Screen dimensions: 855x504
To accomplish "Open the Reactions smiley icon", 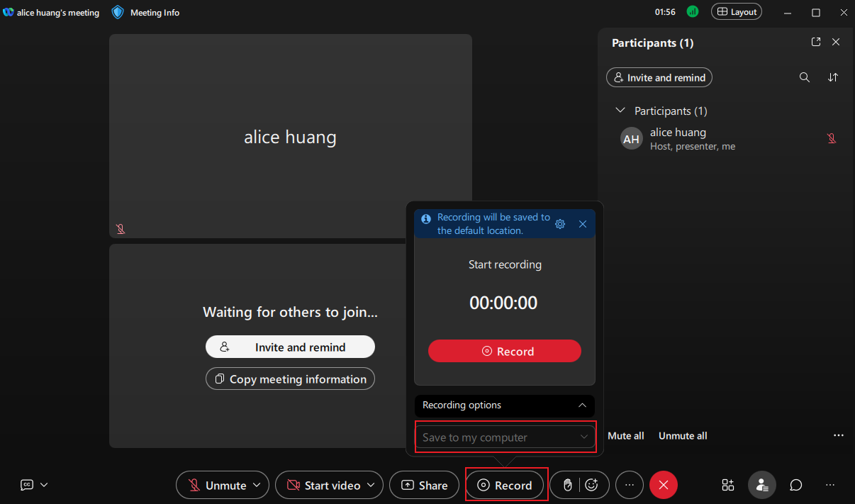I will 590,485.
